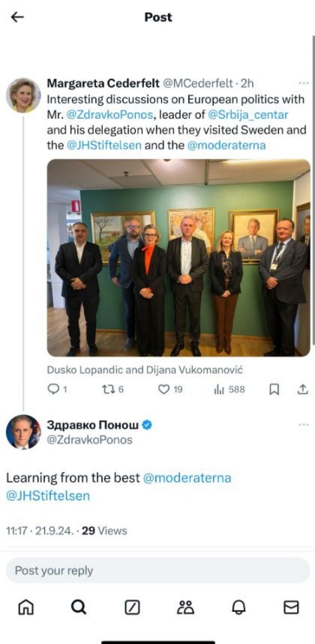Go to the Home tab

point(26,607)
